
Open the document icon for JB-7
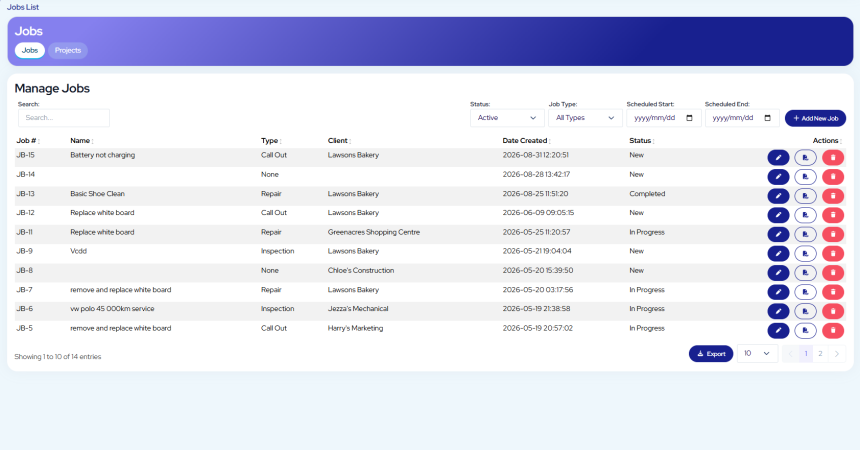coord(805,292)
